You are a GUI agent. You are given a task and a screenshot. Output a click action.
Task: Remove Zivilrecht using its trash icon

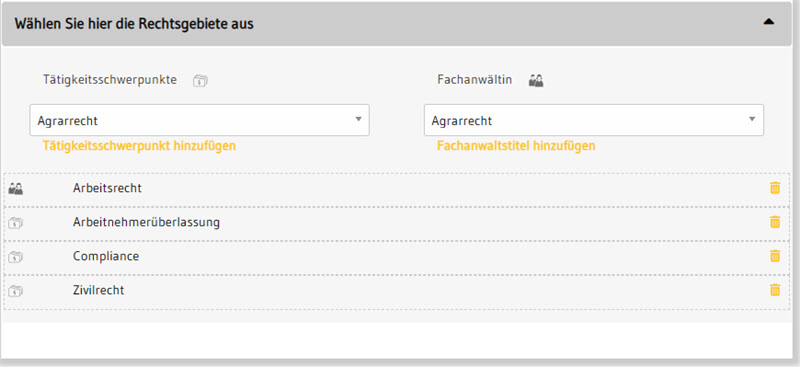[774, 290]
